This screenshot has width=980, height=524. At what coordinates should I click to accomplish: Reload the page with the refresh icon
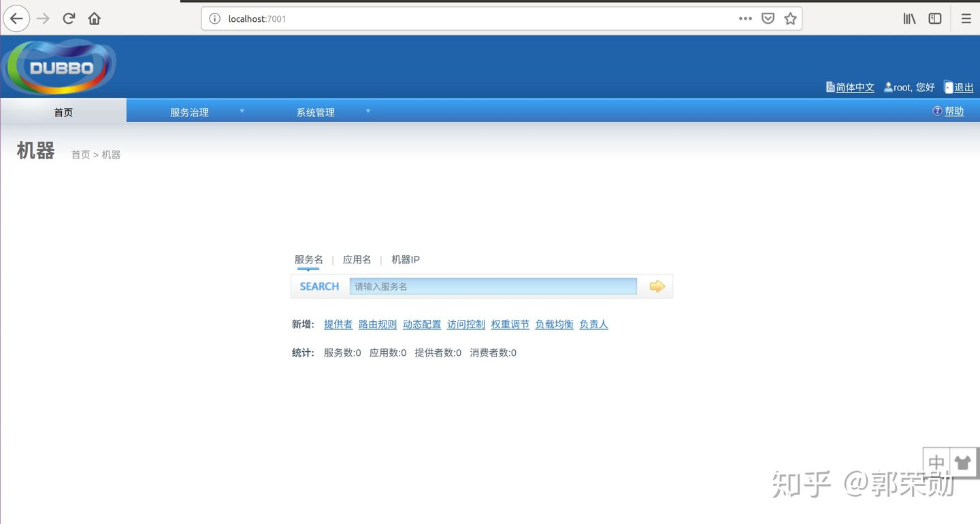click(69, 18)
